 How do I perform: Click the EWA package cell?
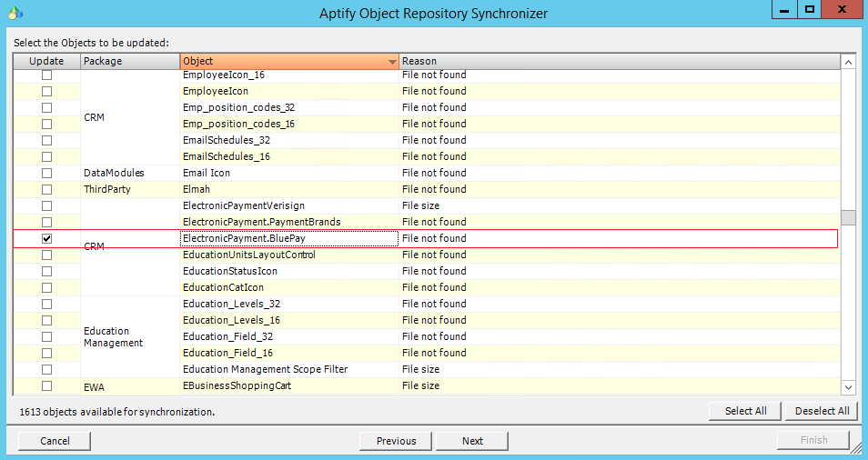coord(130,386)
